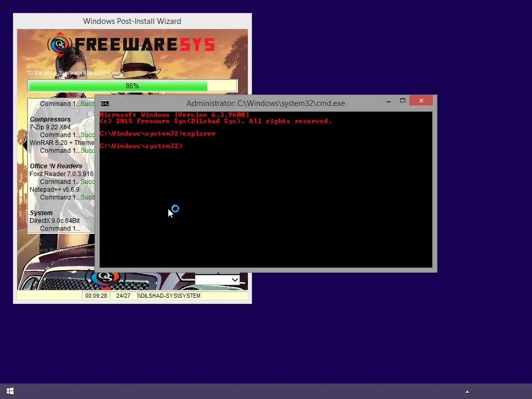Open the cmd.exe window system menu icon
532x399 pixels.
pyautogui.click(x=105, y=103)
